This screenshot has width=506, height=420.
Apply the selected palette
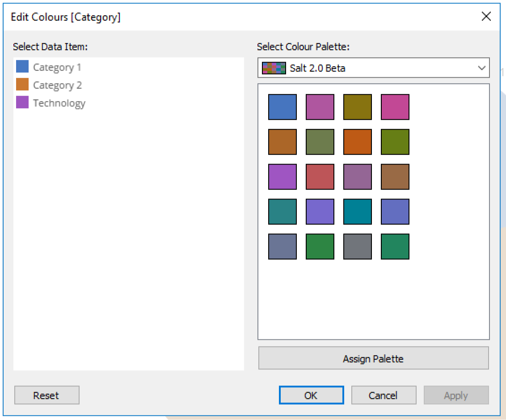[x=455, y=395]
